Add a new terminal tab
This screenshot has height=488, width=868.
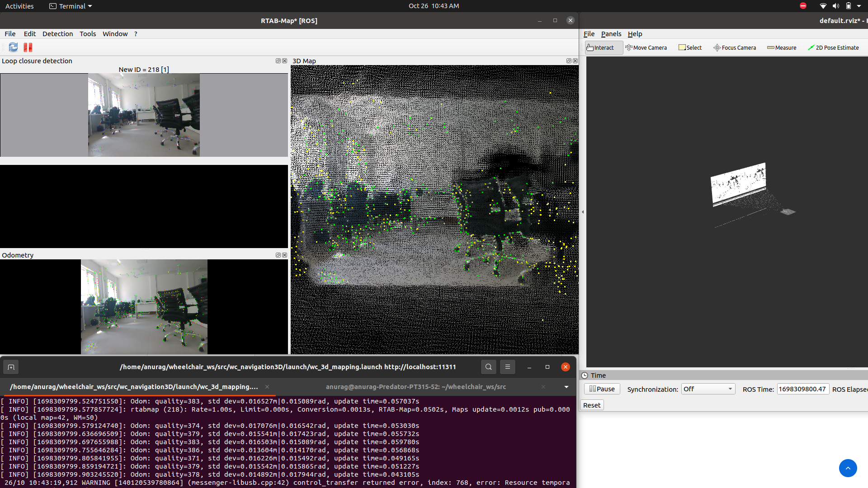click(11, 367)
